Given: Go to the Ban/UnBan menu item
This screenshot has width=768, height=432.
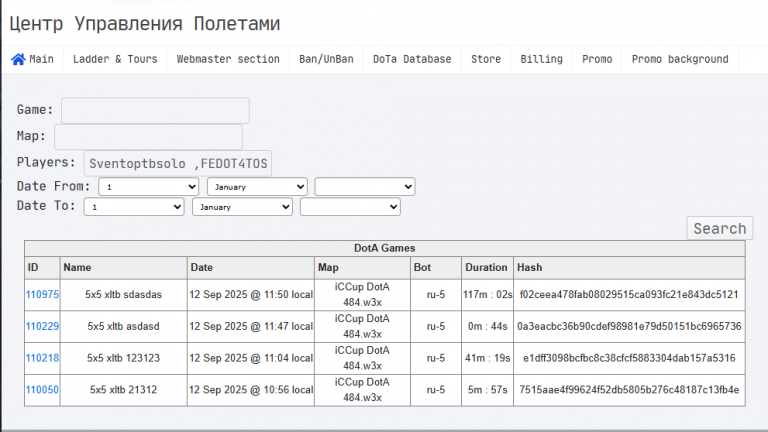Looking at the screenshot, I should click(x=326, y=59).
